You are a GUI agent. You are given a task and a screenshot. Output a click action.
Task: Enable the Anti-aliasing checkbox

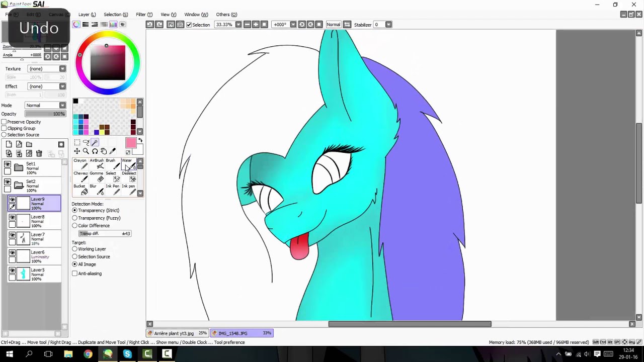click(x=74, y=274)
